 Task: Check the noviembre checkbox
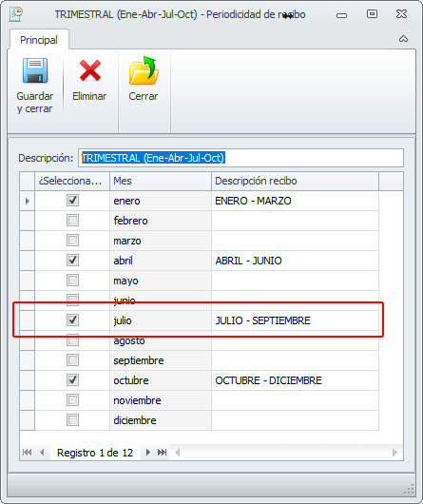click(72, 400)
